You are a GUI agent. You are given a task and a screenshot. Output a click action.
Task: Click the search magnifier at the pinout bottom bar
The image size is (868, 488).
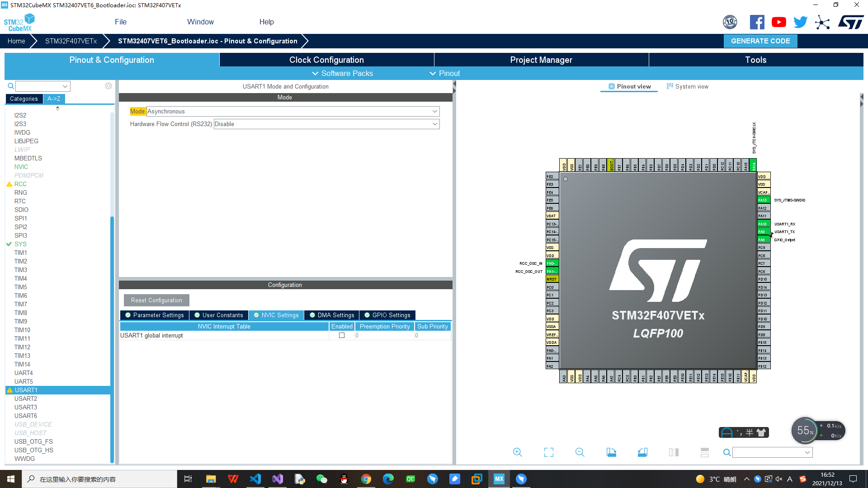coord(726,452)
